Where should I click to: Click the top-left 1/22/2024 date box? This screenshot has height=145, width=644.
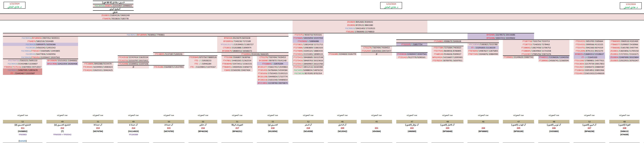point(15,5)
